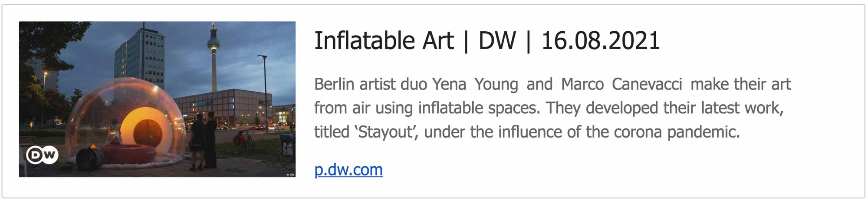The width and height of the screenshot is (868, 201).
Task: Click the two people standing in thumbnail
Action: tap(204, 140)
